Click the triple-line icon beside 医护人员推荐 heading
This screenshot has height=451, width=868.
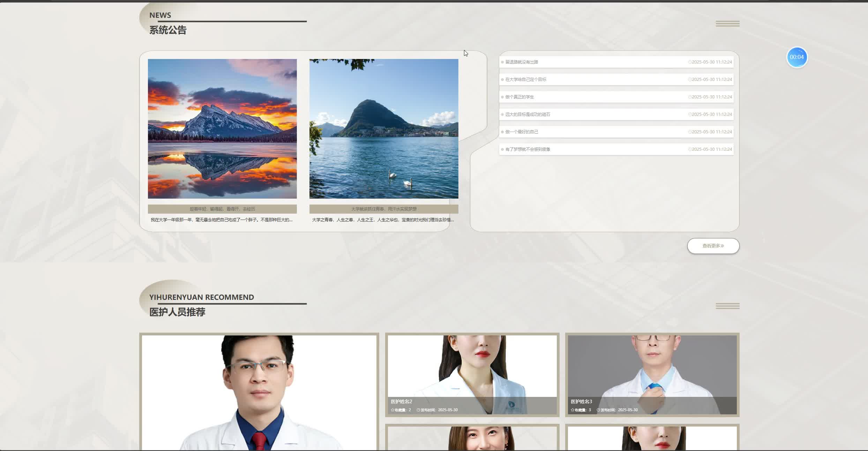pyautogui.click(x=727, y=306)
